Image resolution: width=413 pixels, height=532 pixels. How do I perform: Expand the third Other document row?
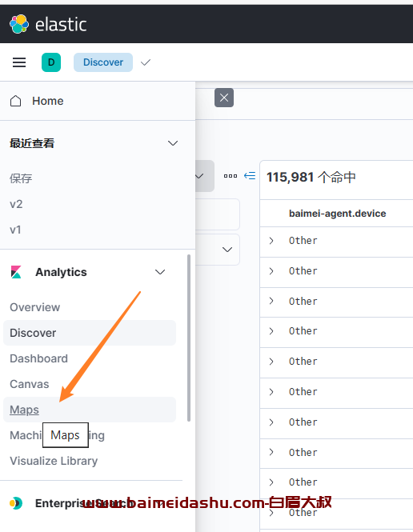point(271,301)
